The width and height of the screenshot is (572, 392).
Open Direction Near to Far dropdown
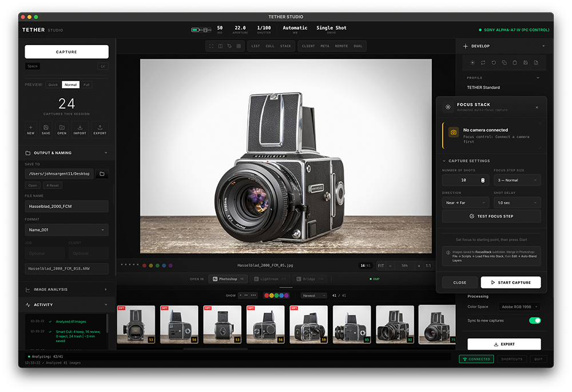[466, 203]
